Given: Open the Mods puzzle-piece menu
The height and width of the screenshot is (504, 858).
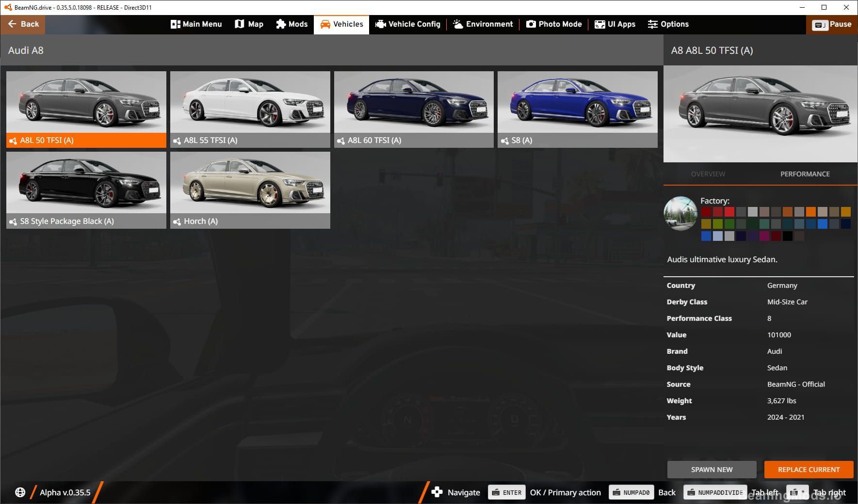Looking at the screenshot, I should pyautogui.click(x=291, y=24).
